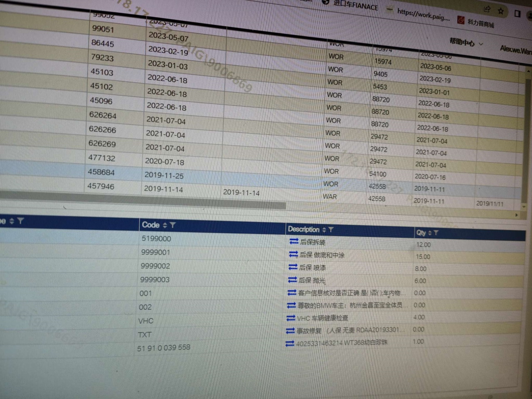Click the date cell 2019/11/11
This screenshot has height=399, width=532.
490,204
